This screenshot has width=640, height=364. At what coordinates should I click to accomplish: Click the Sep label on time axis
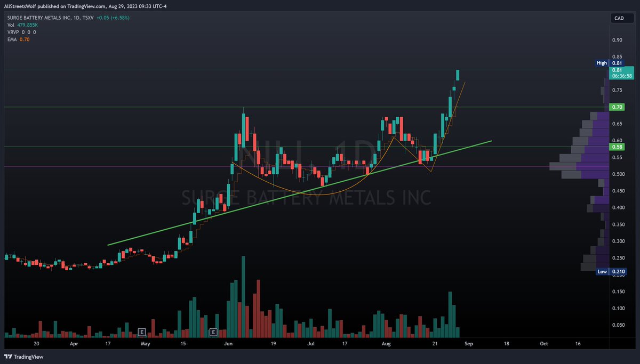[469, 344]
